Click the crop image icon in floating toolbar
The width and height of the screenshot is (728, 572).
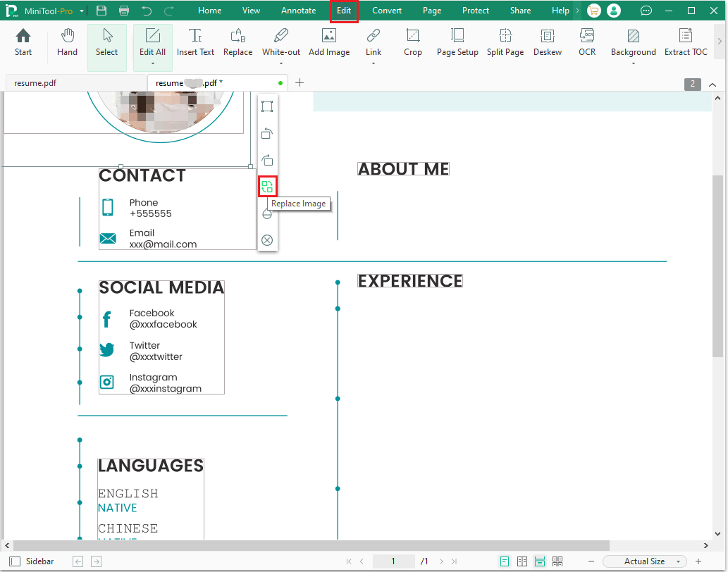click(x=267, y=106)
